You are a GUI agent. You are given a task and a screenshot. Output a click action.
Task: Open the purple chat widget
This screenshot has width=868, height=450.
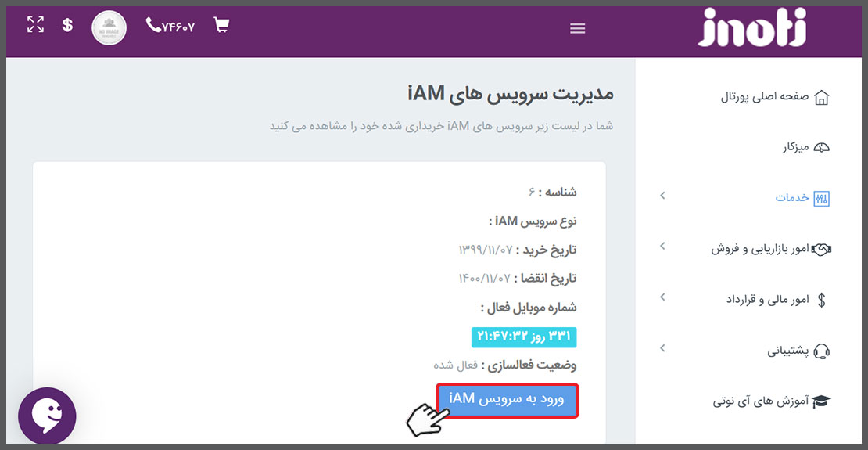tap(47, 416)
